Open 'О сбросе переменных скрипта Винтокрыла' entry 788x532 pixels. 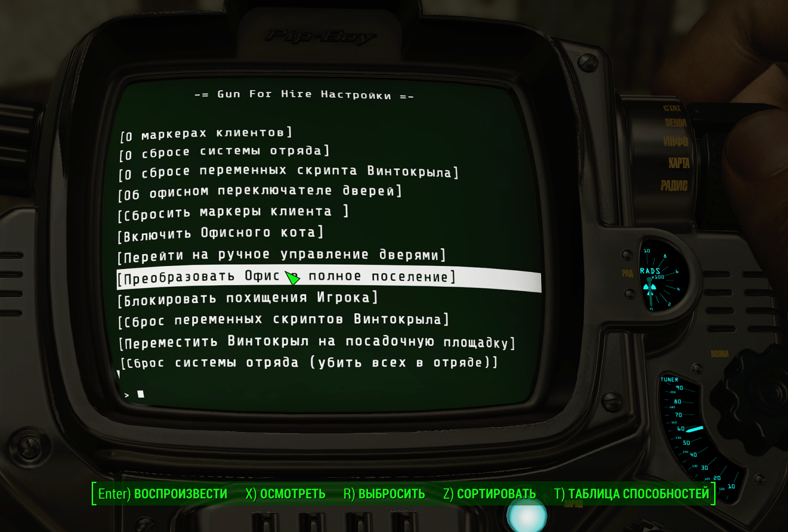click(289, 172)
